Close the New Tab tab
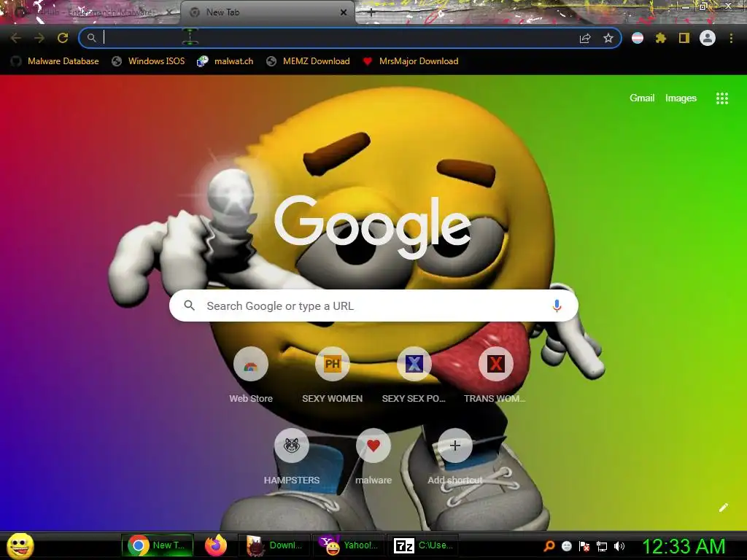Screen dimensions: 747x560 pyautogui.click(x=344, y=12)
